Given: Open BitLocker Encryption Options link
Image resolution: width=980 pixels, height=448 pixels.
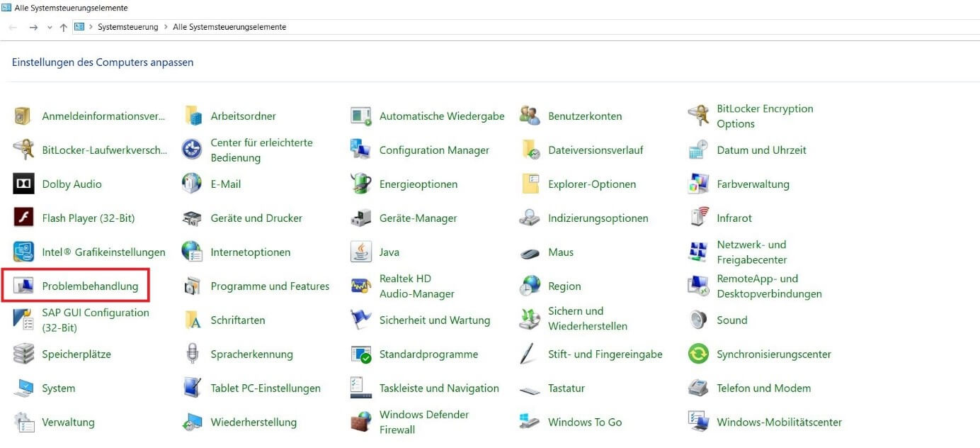Looking at the screenshot, I should click(765, 116).
